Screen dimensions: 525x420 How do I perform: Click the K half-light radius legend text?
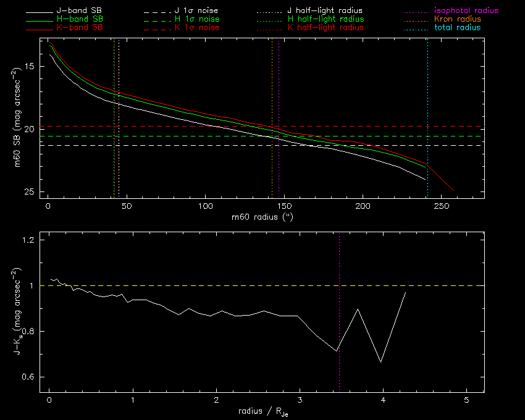[325, 28]
